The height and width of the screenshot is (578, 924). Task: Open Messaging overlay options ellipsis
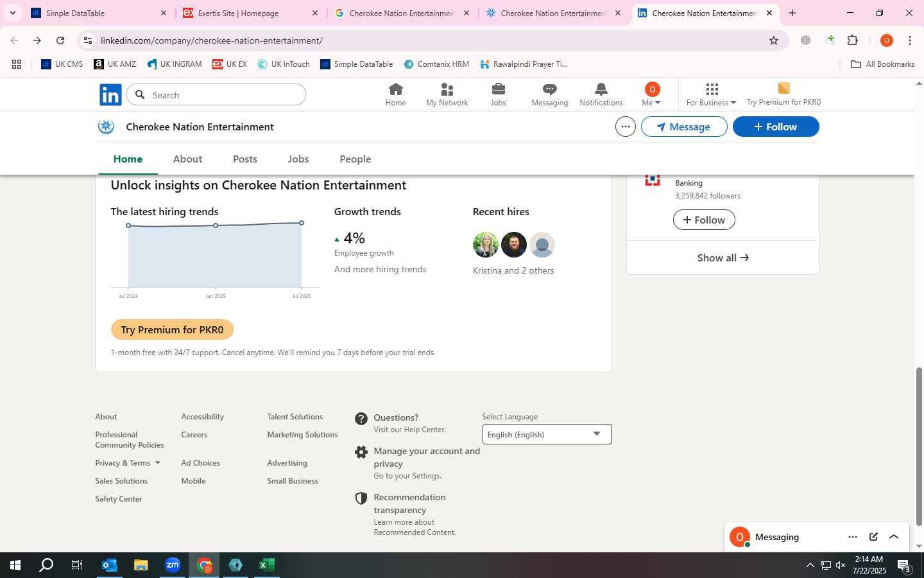(x=853, y=537)
